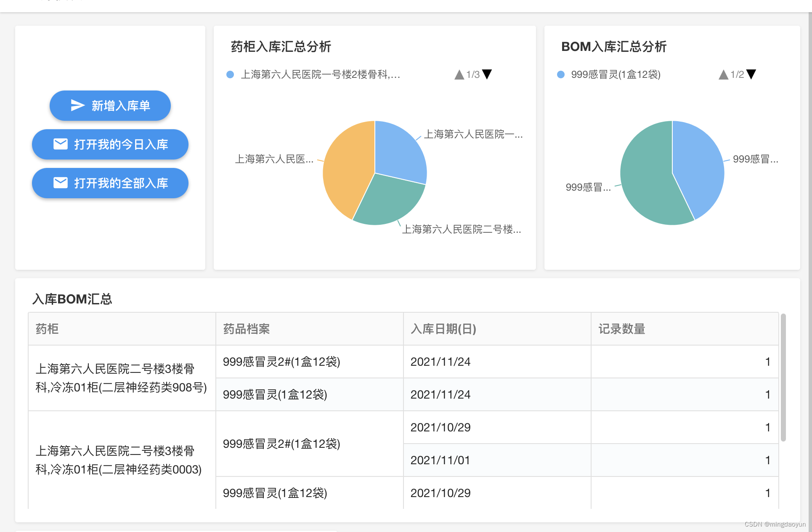Screen dimensions: 812x532
Task: Click paper plane icon on 新增入库单
Action: [x=77, y=105]
